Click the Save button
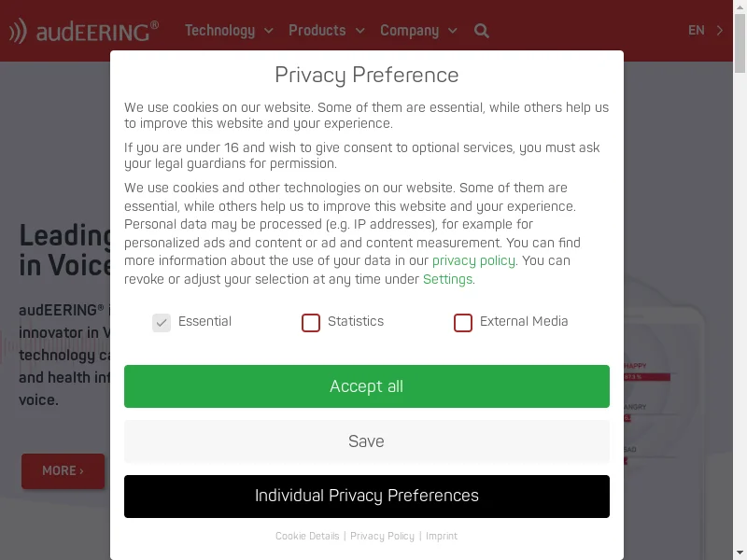747x560 pixels. (367, 441)
